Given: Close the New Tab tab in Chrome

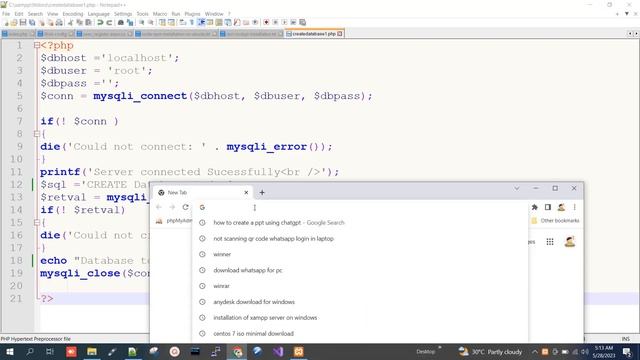Looking at the screenshot, I should [x=246, y=192].
